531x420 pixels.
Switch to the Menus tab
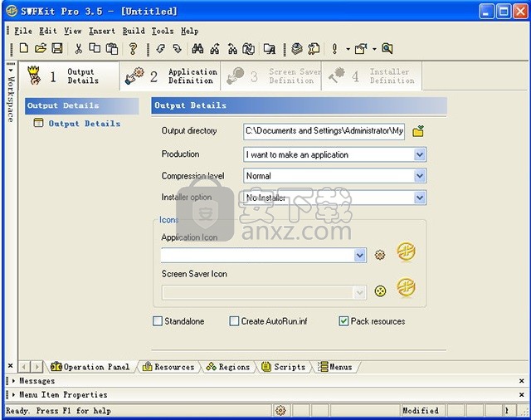click(335, 367)
